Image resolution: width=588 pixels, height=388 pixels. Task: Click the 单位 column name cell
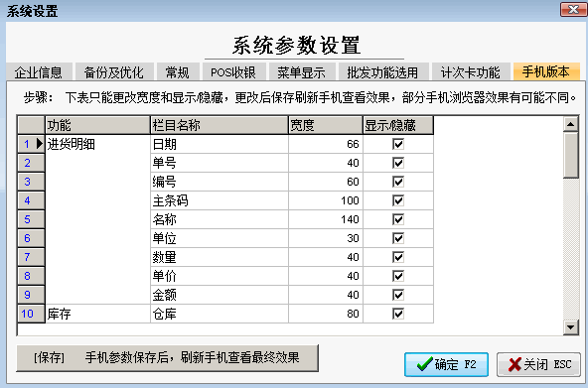(220, 238)
